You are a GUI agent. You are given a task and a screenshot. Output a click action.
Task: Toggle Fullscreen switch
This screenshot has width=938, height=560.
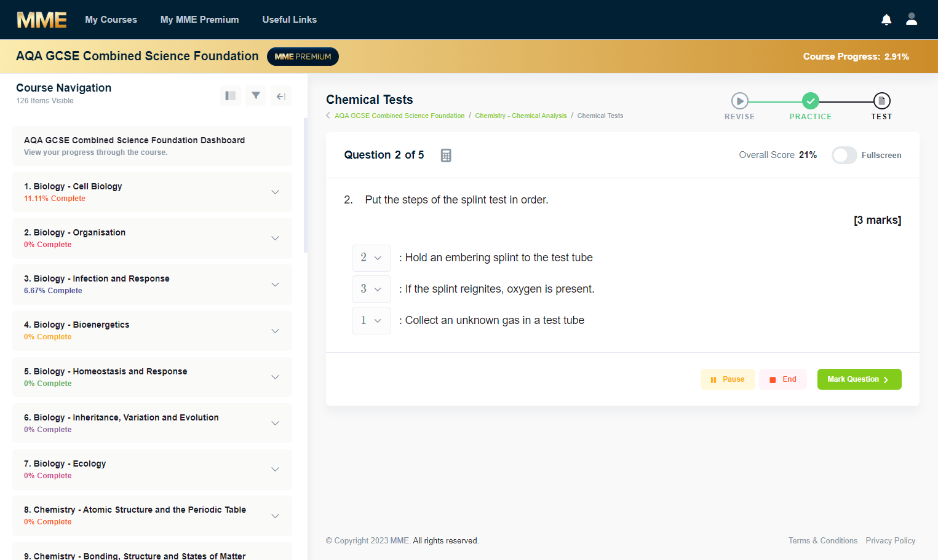tap(844, 155)
